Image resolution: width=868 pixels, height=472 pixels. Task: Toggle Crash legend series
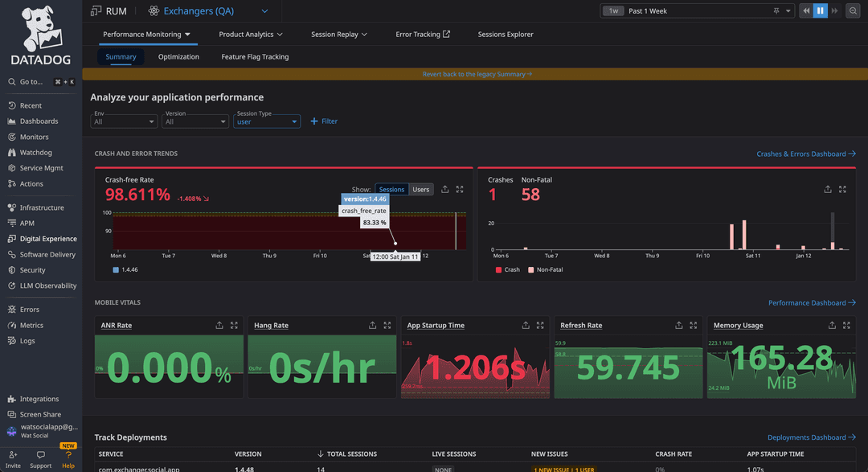(508, 270)
